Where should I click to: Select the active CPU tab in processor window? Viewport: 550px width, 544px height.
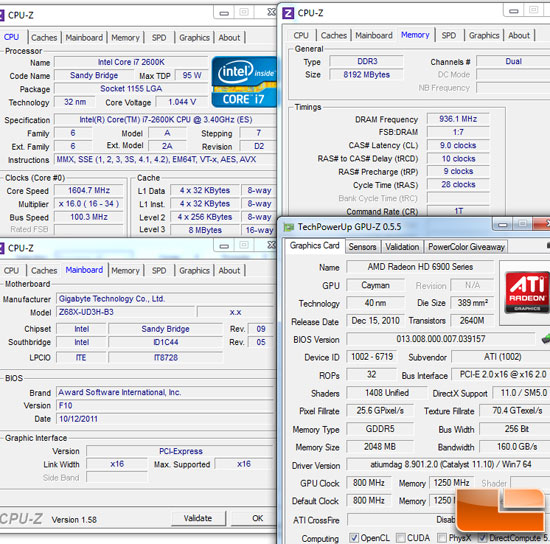tap(12, 37)
